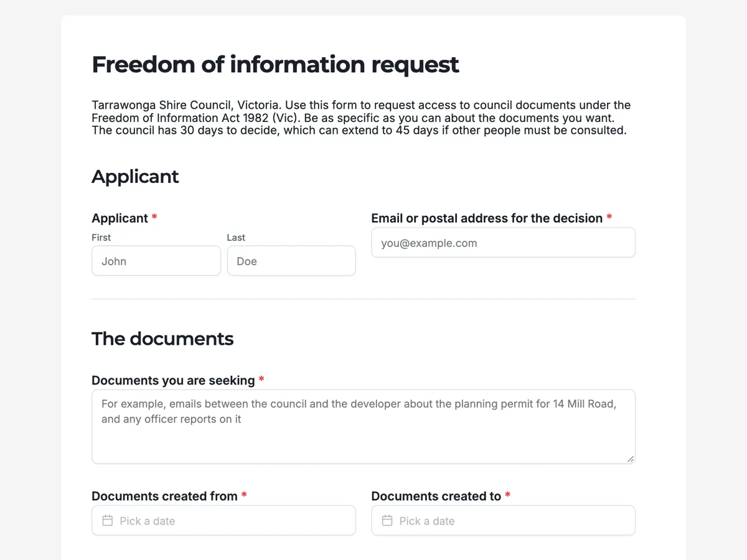Screen dimensions: 747x560
Task: Click the First name input field
Action: click(x=156, y=261)
